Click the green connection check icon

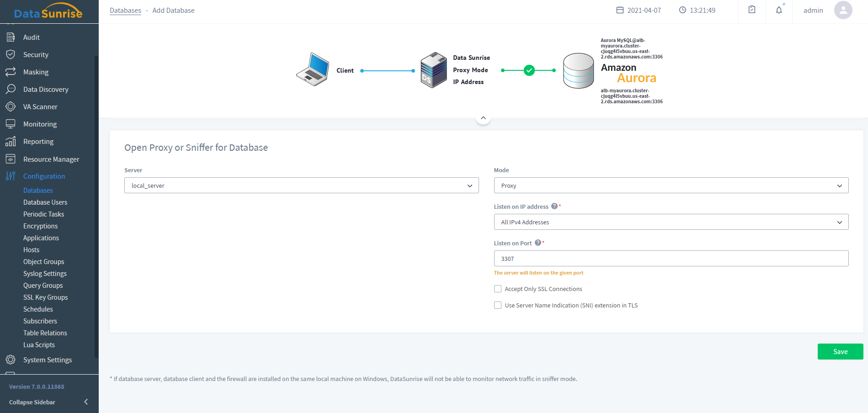coord(529,70)
